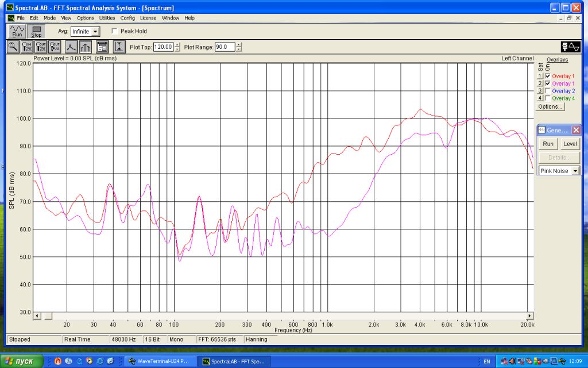The height and width of the screenshot is (368, 588).
Task: Click the Zoom Out 2X icon
Action: [41, 47]
